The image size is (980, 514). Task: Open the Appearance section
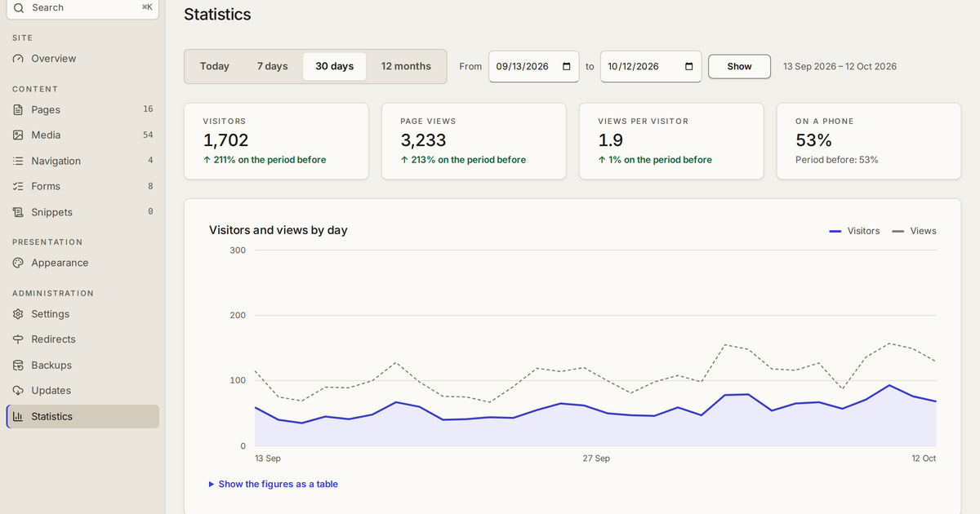pos(82,263)
